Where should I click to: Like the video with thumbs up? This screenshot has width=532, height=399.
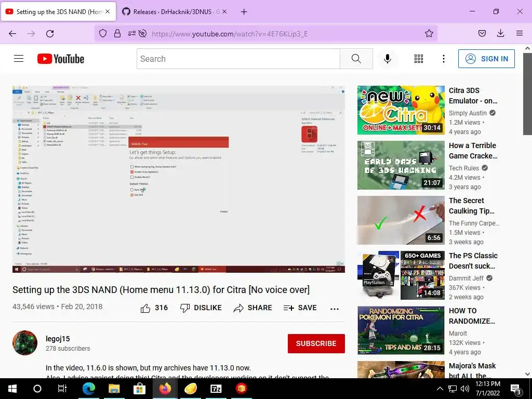tap(154, 308)
